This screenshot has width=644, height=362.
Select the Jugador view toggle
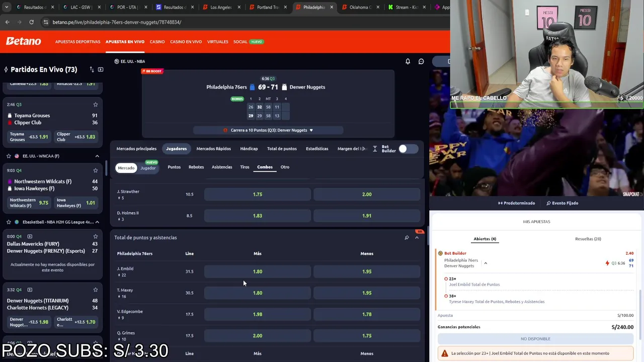point(148,167)
